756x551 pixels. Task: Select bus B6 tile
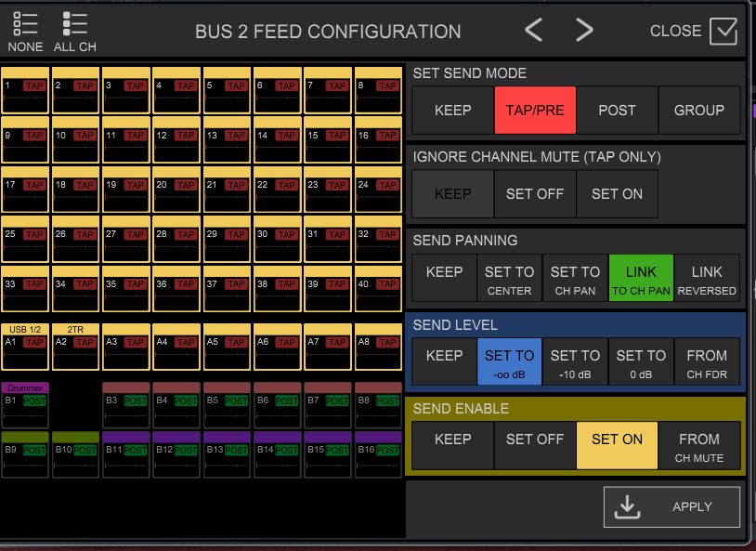pyautogui.click(x=278, y=405)
